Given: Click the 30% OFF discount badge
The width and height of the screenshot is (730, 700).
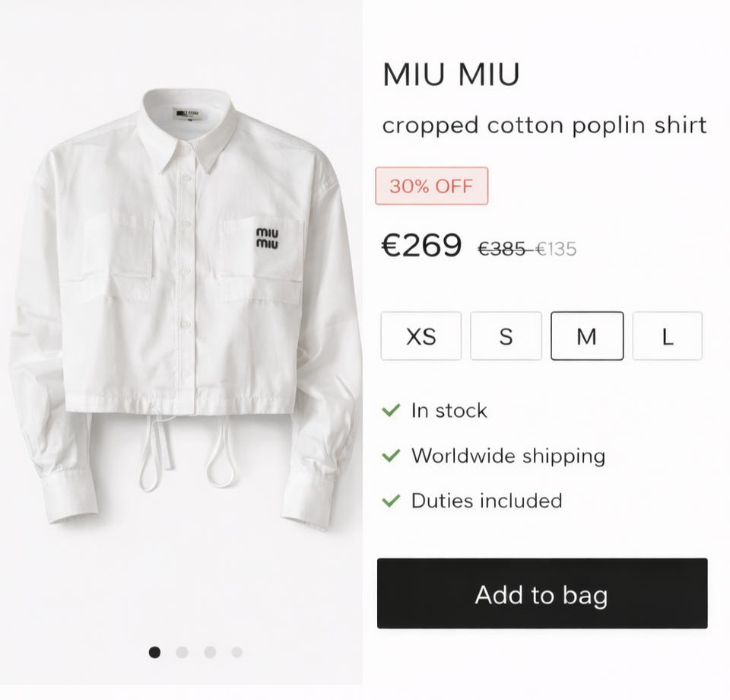Looking at the screenshot, I should tap(431, 186).
